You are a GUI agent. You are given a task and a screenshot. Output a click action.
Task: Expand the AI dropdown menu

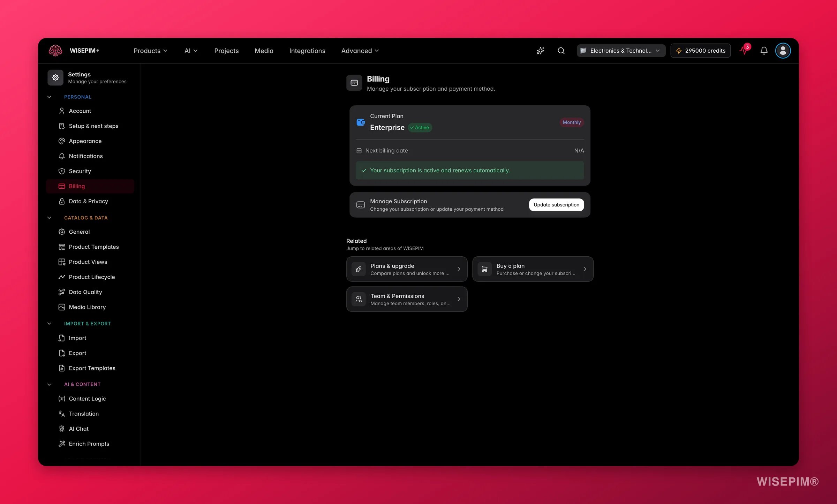tap(191, 51)
